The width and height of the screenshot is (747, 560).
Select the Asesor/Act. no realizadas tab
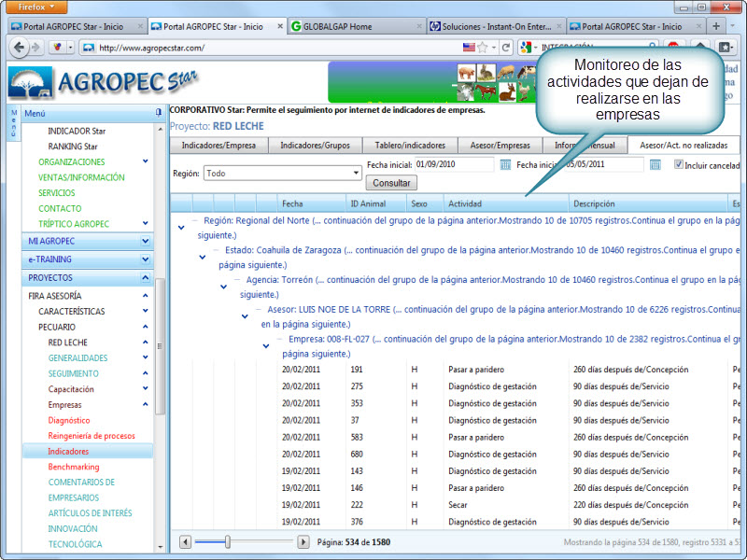[x=684, y=146]
